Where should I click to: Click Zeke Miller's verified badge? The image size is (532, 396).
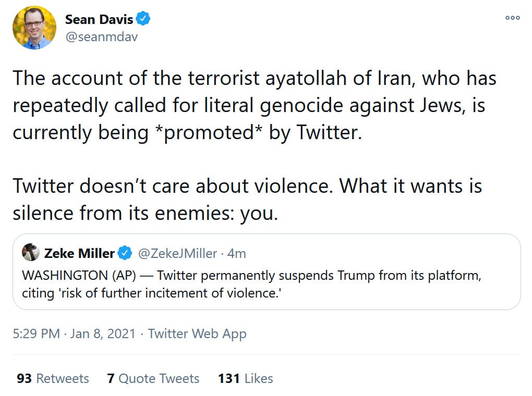point(124,254)
